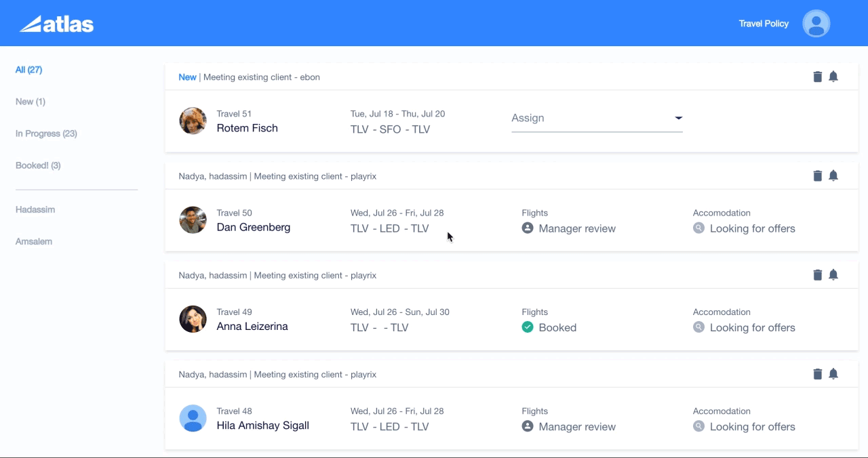This screenshot has width=868, height=458.
Task: Open Hila Amishay Sigall traveler name
Action: (x=262, y=425)
